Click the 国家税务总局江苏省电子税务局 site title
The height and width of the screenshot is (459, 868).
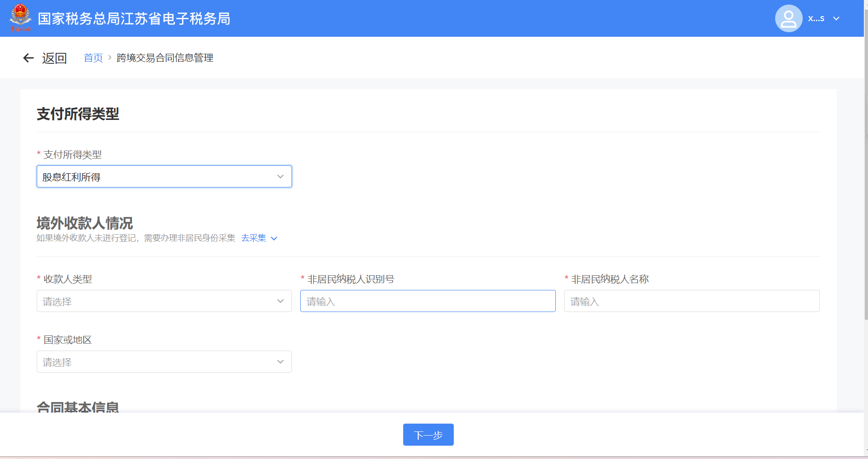(134, 19)
